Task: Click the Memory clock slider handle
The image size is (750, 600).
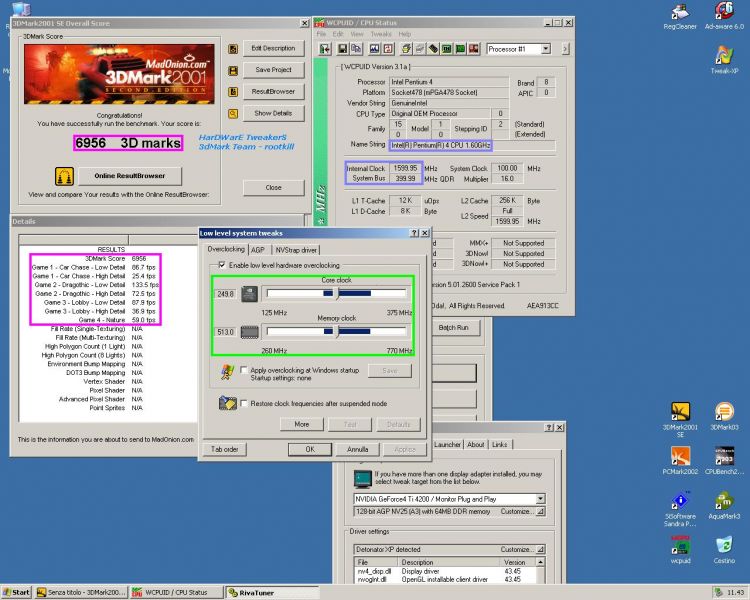Action: [x=337, y=331]
